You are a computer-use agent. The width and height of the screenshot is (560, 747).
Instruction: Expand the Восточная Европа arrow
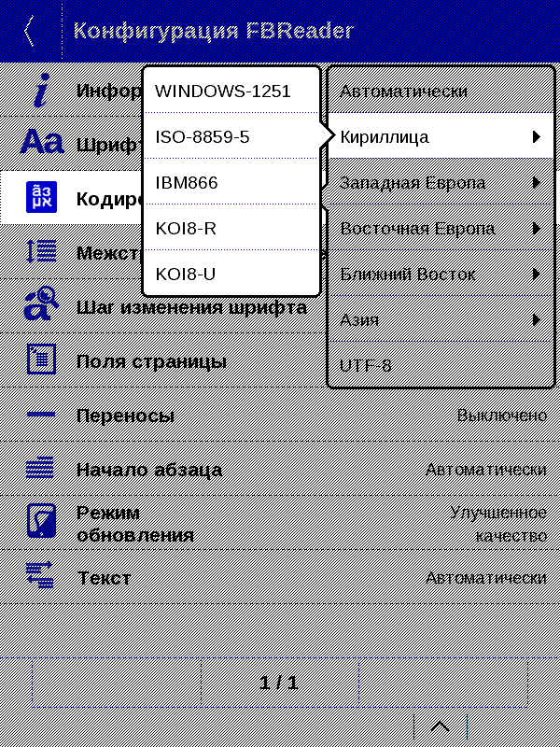point(537,228)
